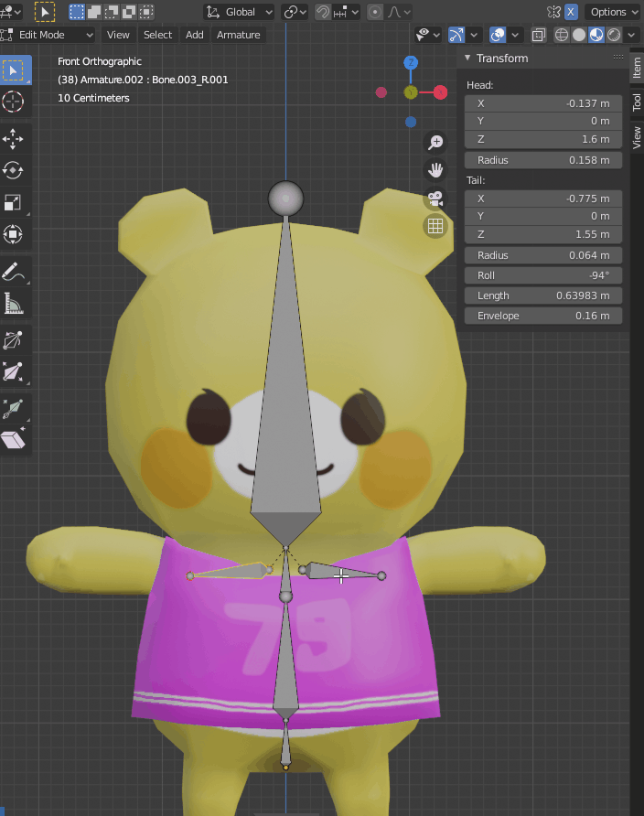Click the Head X field -0.137 m
Screen dimensions: 644x816
tap(543, 103)
